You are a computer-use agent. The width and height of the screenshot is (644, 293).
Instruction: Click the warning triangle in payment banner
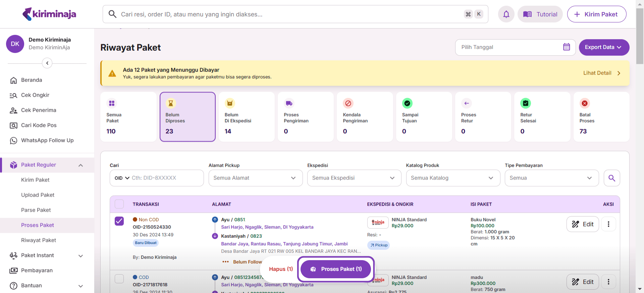[112, 73]
